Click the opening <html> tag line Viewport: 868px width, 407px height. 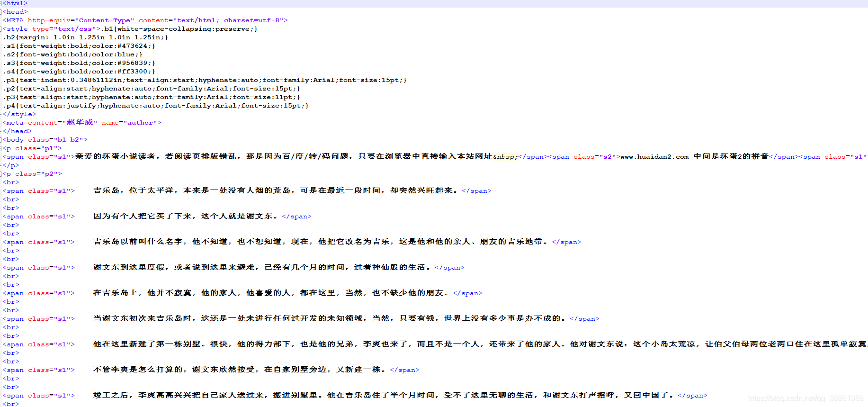(x=15, y=3)
